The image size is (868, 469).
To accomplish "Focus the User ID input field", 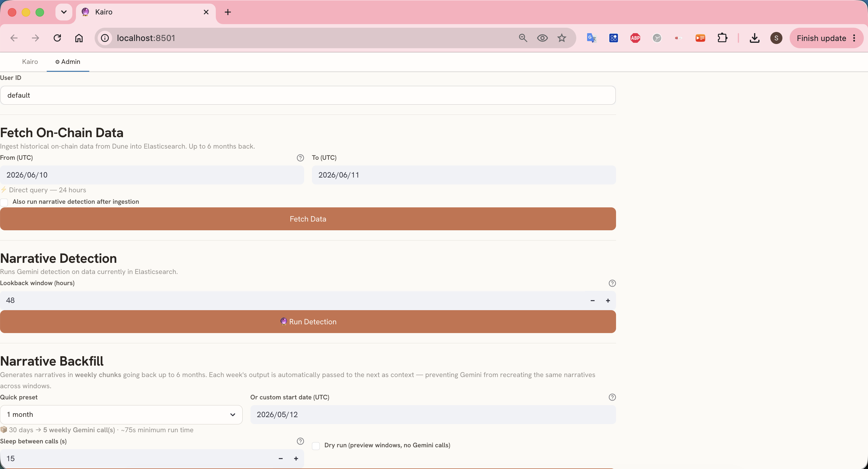I will click(x=308, y=95).
